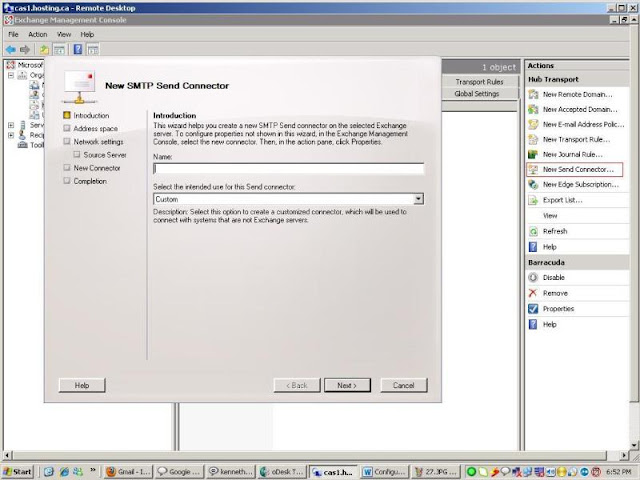
Task: Open the Action menu
Action: click(38, 35)
